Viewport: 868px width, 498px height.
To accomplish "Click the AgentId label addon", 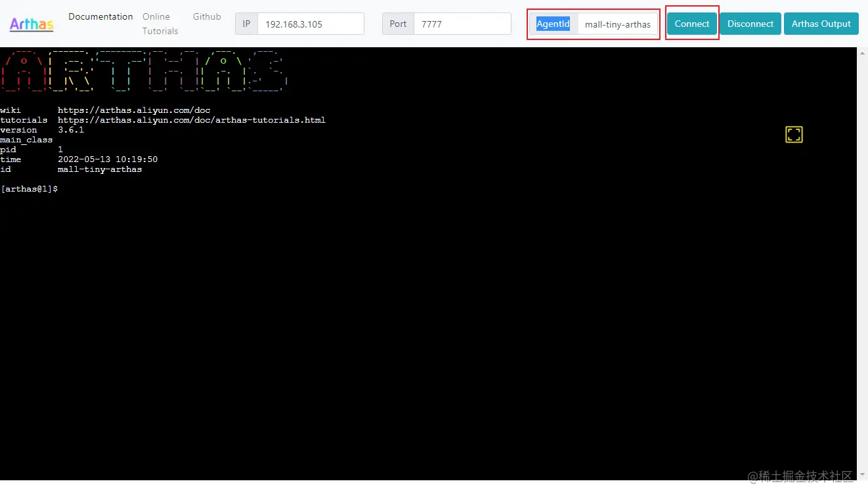I will pos(553,24).
